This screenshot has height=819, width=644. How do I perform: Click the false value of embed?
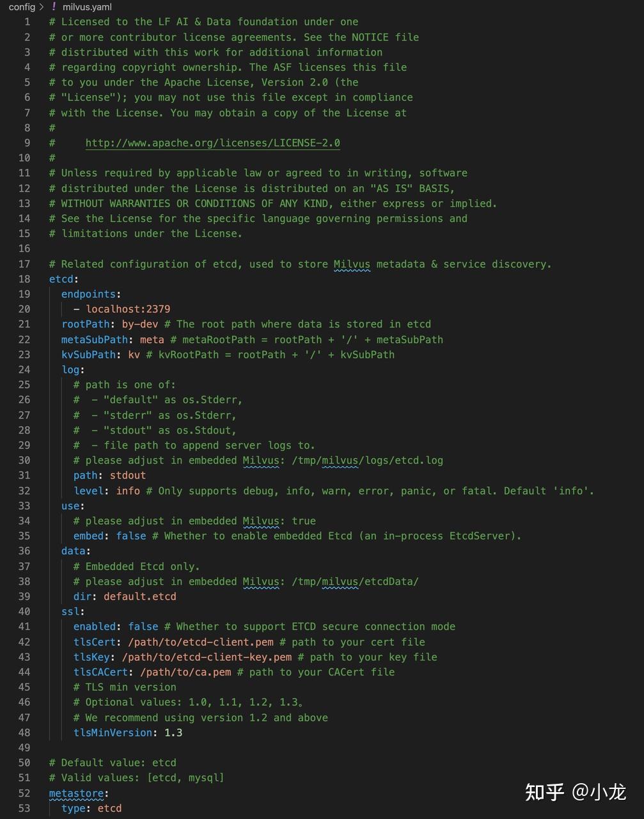pos(131,536)
